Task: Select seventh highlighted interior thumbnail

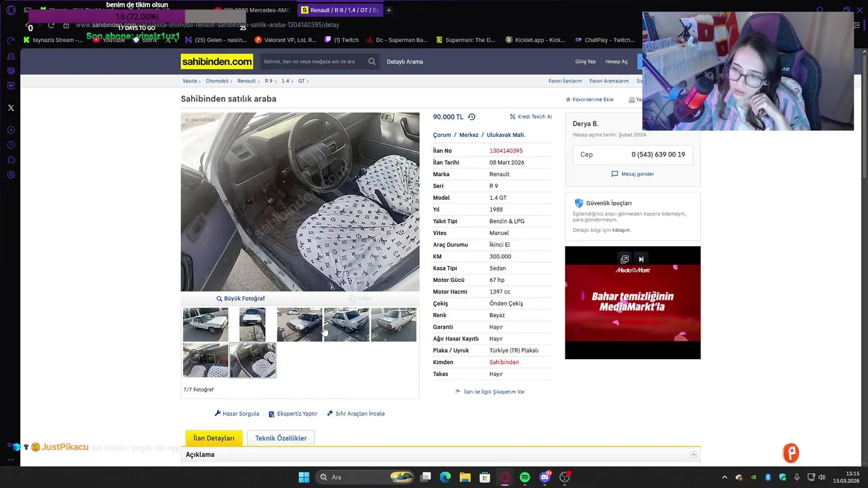Action: [252, 360]
